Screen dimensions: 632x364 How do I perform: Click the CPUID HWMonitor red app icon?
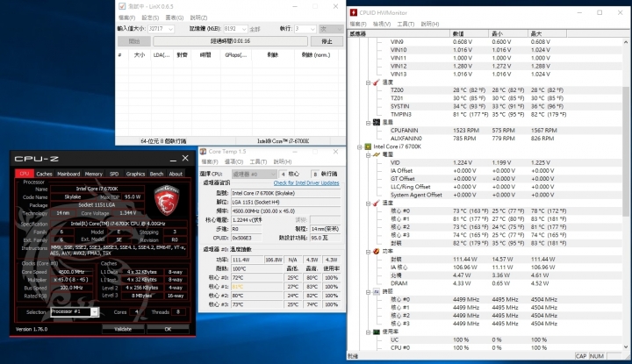(x=354, y=12)
